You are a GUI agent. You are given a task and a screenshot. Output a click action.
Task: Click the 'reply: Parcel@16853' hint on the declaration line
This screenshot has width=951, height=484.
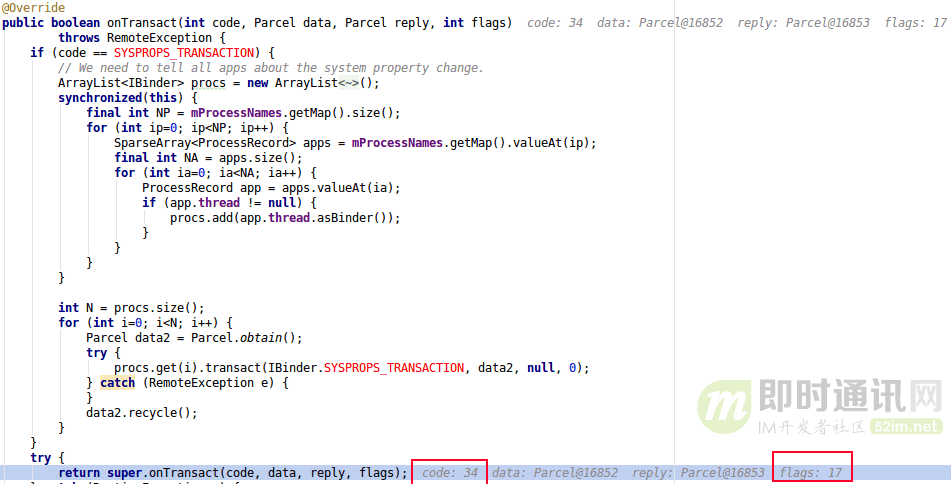point(803,23)
